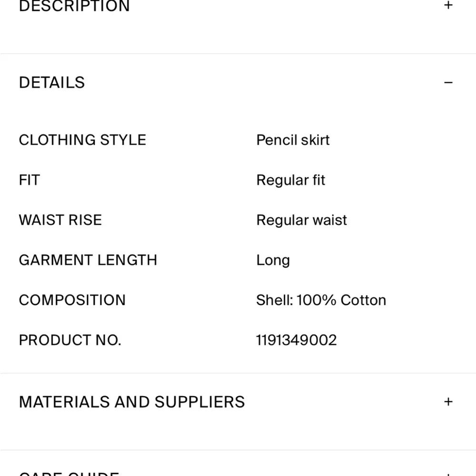Collapse Details using the minus icon
This screenshot has height=476, width=476.
coord(448,82)
